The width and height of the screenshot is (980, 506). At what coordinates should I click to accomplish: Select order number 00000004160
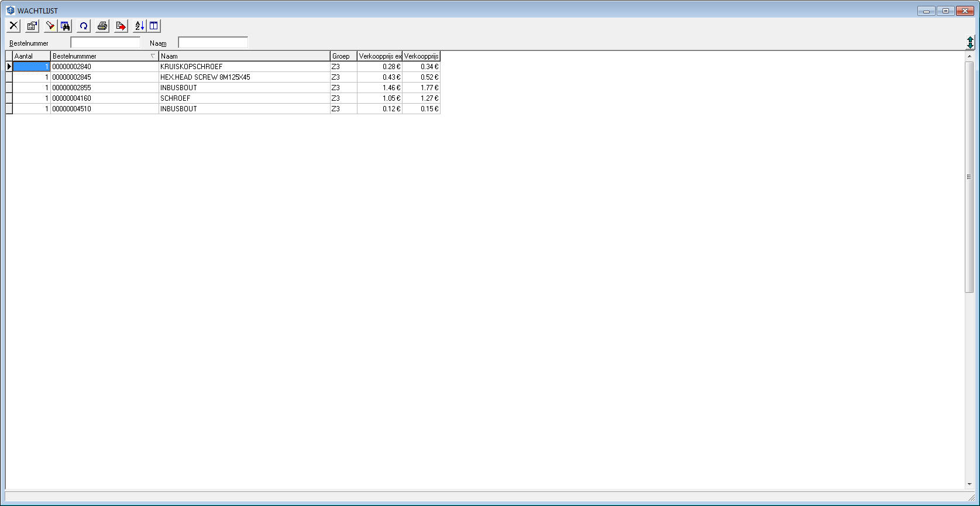[x=105, y=98]
